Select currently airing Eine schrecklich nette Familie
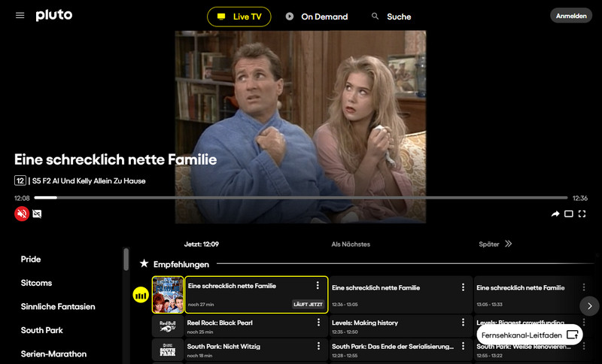Viewport: 602px width, 364px height. click(256, 295)
